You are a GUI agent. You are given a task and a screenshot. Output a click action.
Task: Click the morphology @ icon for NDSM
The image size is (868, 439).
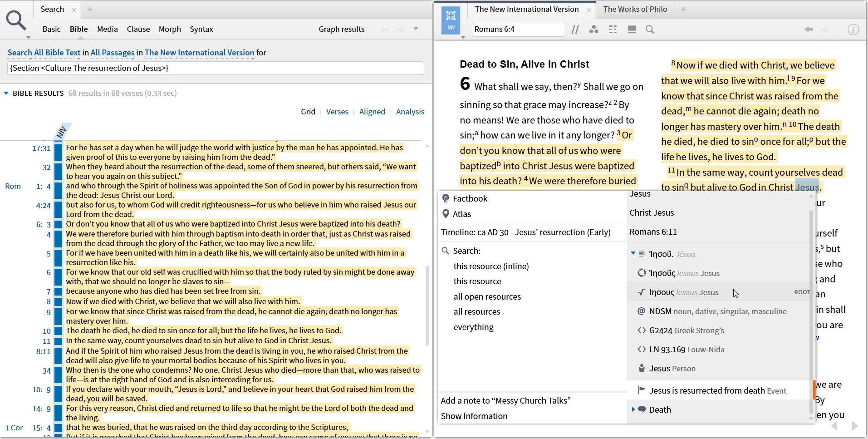click(642, 311)
